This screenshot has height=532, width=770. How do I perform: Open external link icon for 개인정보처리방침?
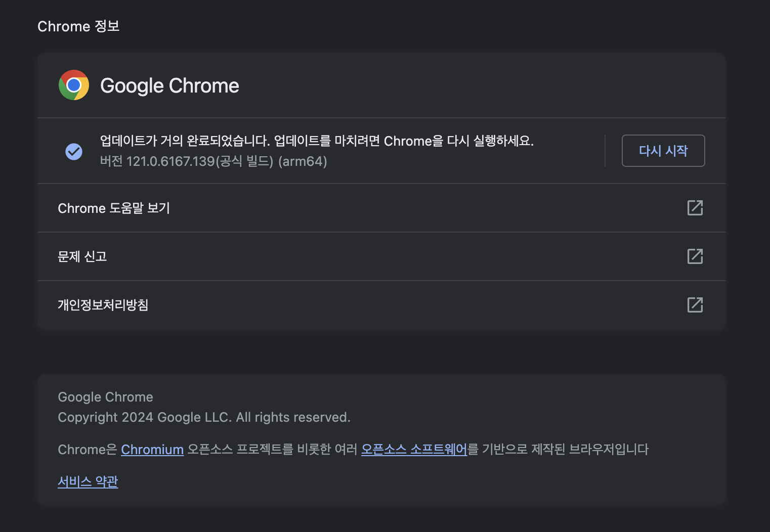click(x=695, y=305)
